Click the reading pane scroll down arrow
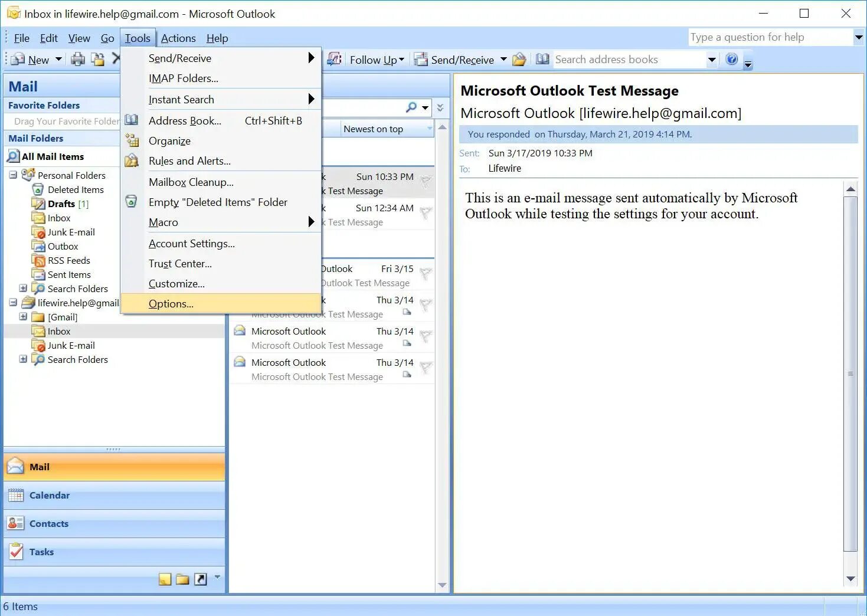Screen dimensions: 867x616 [x=850, y=578]
